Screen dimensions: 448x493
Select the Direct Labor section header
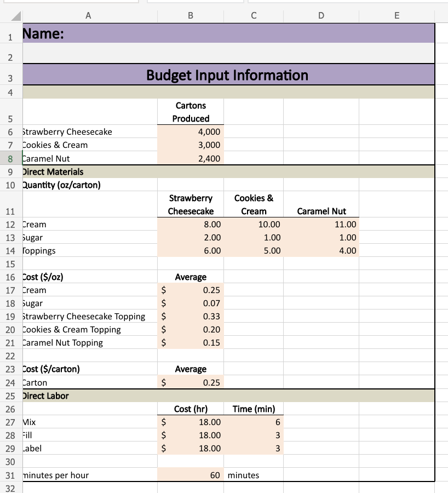click(88, 395)
